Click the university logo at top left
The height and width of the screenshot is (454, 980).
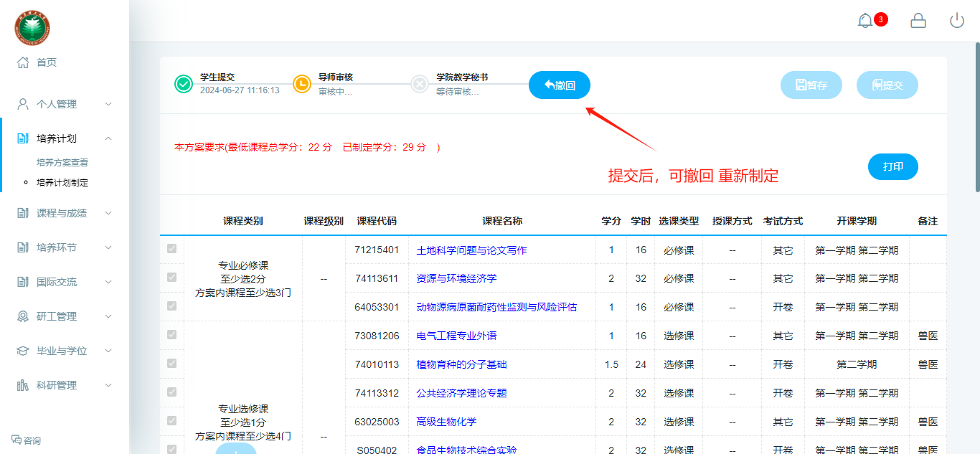[32, 28]
